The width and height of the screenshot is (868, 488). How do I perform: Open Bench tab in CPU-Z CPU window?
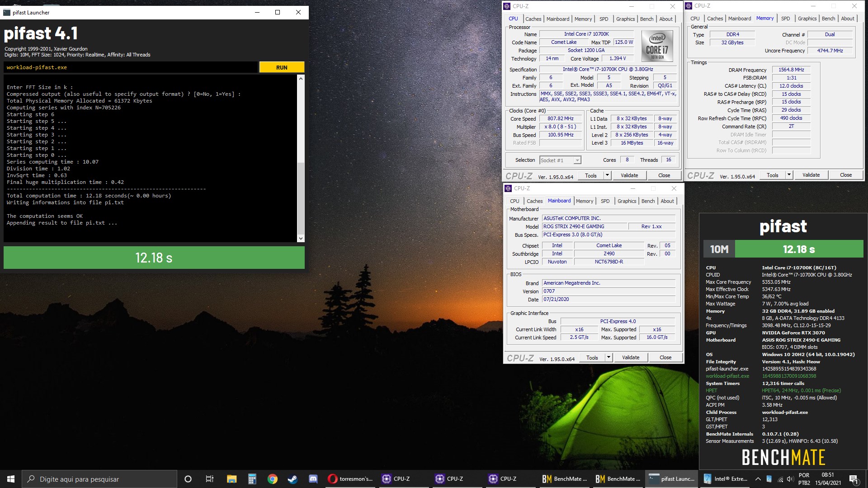[x=646, y=19]
